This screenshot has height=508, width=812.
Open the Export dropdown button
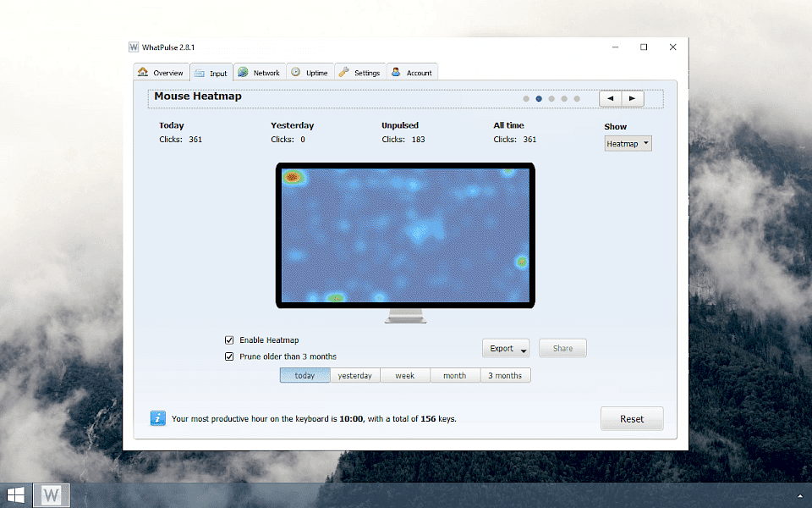click(x=506, y=348)
